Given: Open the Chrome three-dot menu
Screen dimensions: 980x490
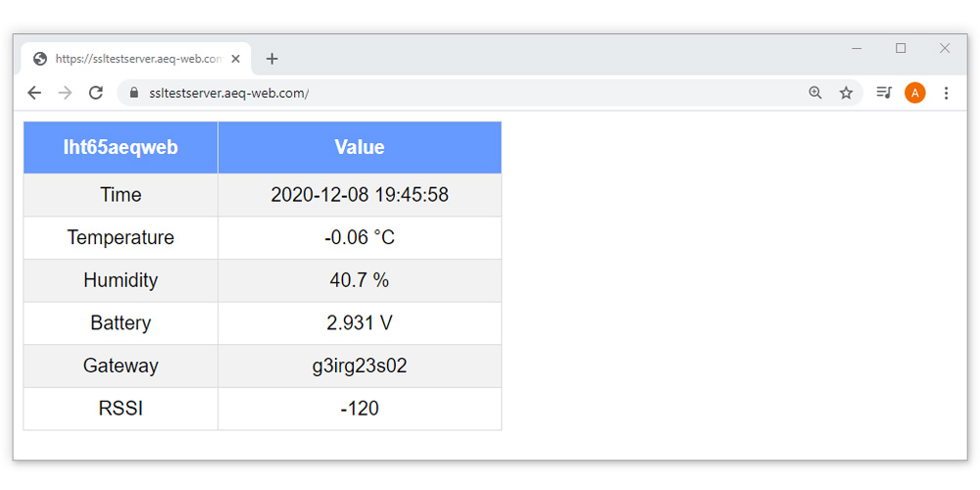Looking at the screenshot, I should 946,93.
